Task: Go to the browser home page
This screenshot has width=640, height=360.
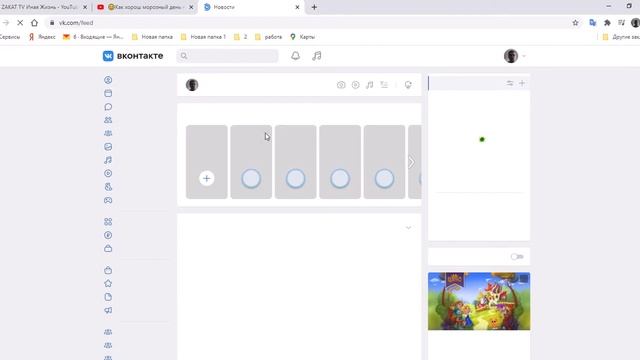Action: [34, 23]
